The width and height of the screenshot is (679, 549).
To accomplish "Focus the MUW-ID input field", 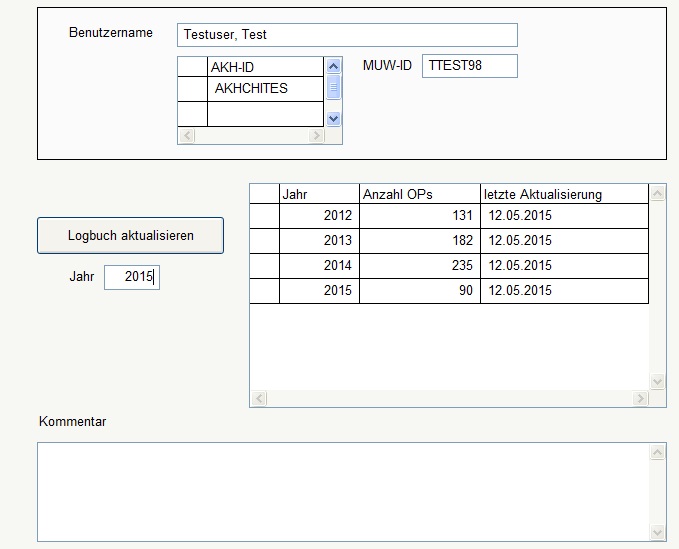I will (469, 66).
